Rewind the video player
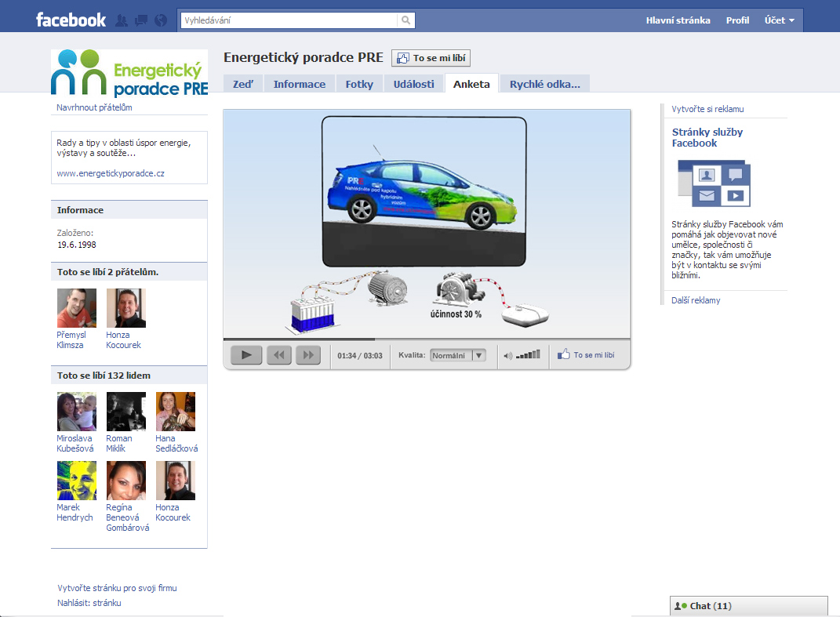This screenshot has height=617, width=840. (x=279, y=354)
